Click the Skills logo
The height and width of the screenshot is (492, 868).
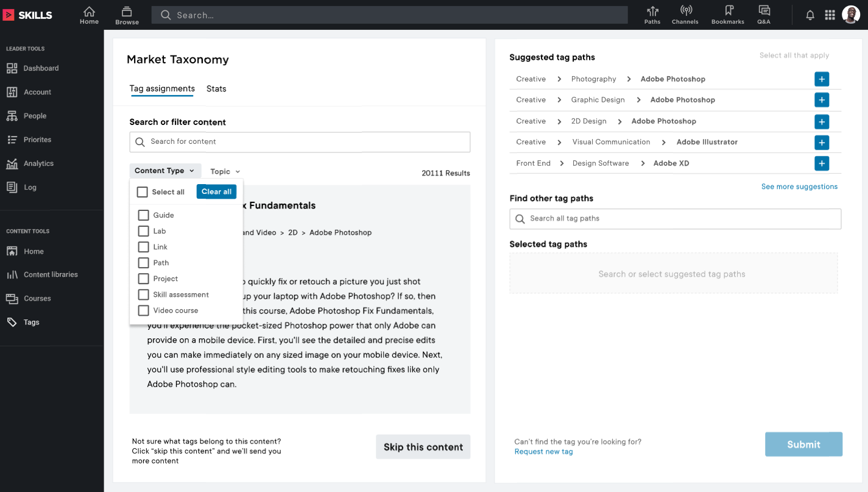(x=28, y=15)
